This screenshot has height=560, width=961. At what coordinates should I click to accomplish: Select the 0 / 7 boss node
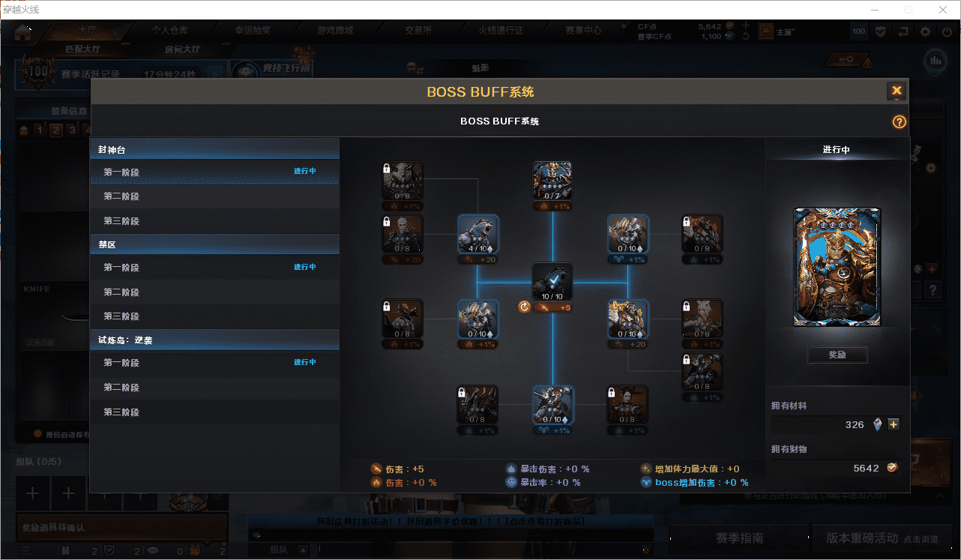coord(552,181)
